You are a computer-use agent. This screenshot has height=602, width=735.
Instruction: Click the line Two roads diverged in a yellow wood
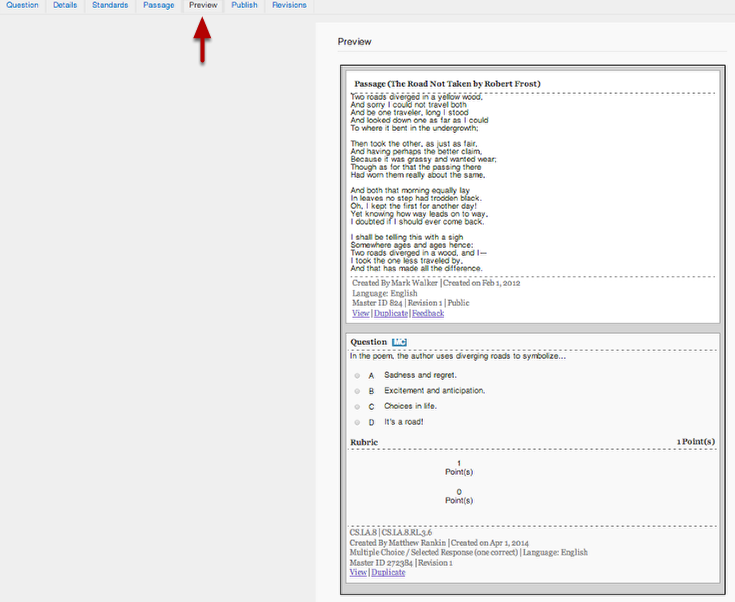coord(416,97)
